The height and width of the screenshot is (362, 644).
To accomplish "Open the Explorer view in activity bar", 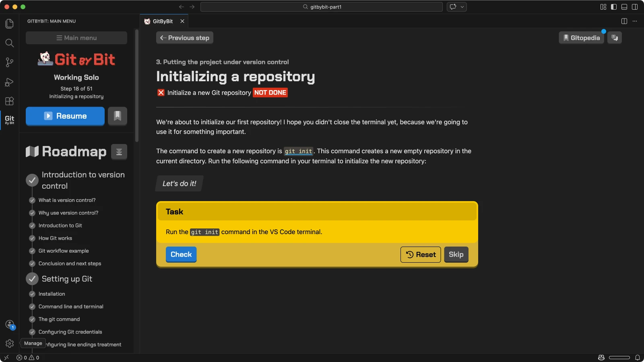I will pos(9,24).
